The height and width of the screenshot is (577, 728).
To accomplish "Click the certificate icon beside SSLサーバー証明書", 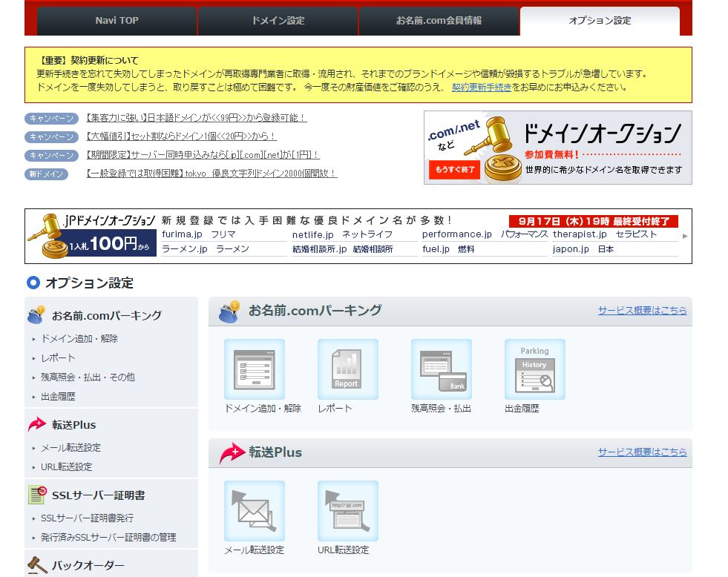I will point(37,495).
